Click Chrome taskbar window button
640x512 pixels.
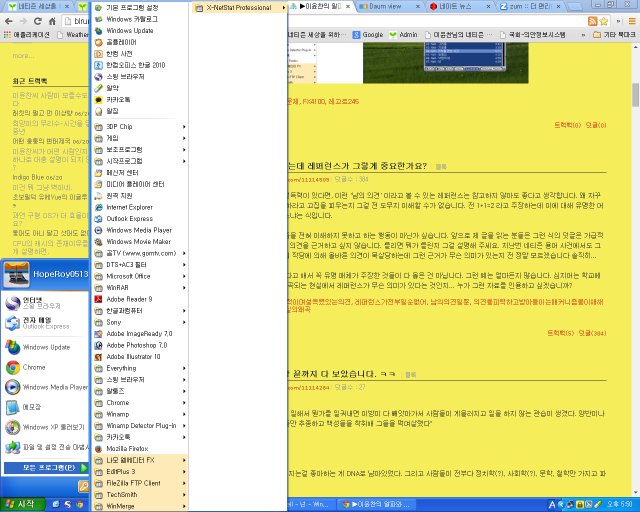click(378, 504)
